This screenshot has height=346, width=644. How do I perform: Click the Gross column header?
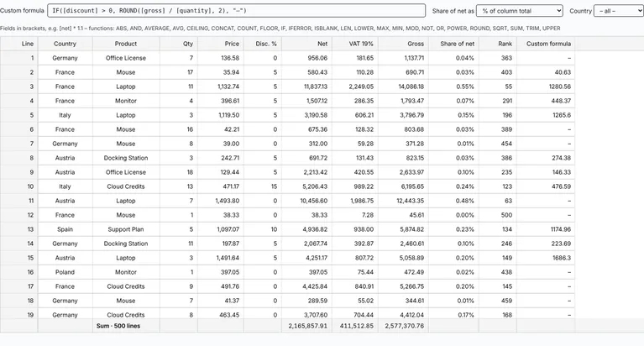click(x=403, y=44)
